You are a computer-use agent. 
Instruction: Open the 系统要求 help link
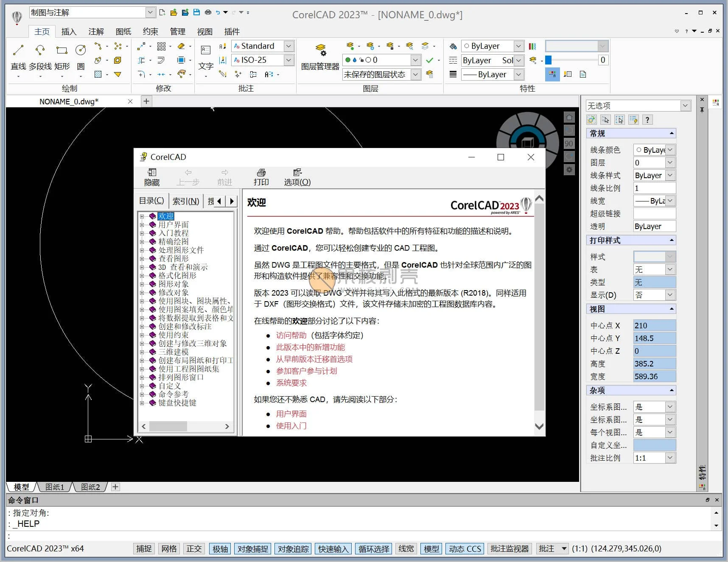point(291,383)
